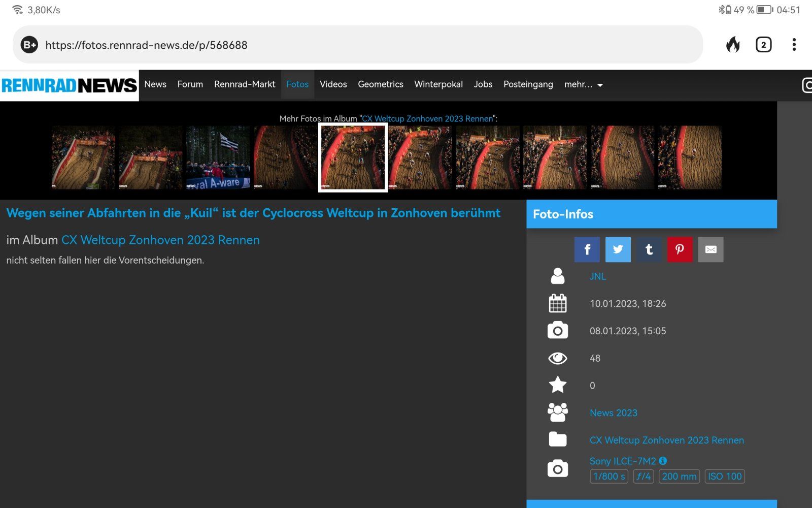Click info icon next to Sony ILCE-7M2
Viewport: 812px width, 508px height.
pos(663,461)
